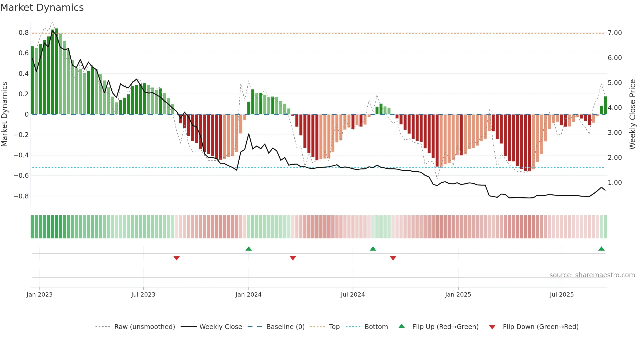Click the 3.00 right axis tick label
The height and width of the screenshot is (362, 644).
point(615,133)
